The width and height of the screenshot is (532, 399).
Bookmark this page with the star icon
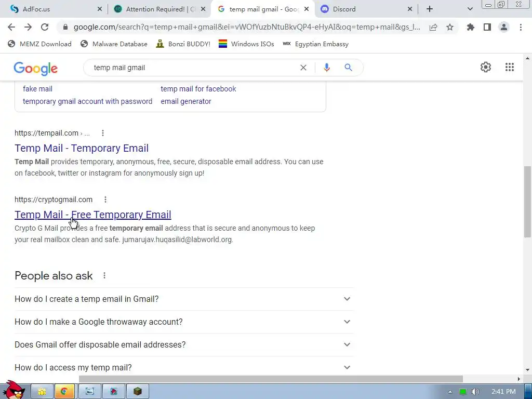(450, 27)
